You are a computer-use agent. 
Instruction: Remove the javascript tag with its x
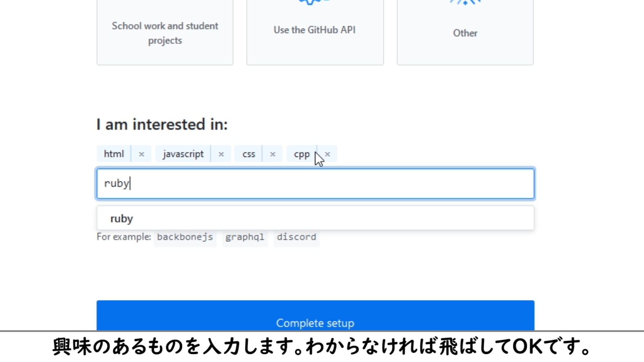pyautogui.click(x=221, y=154)
